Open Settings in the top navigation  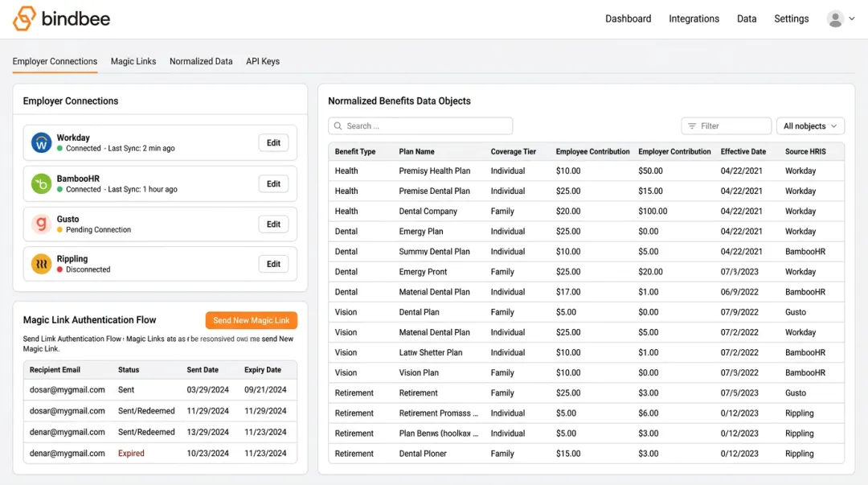[791, 18]
